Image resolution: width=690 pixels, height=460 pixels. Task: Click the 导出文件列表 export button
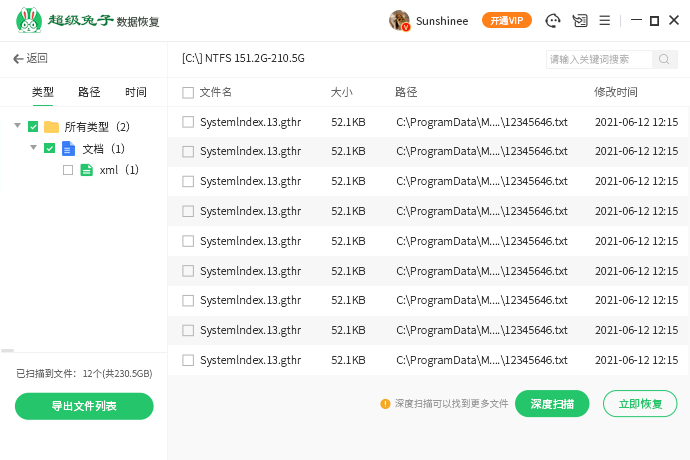tap(84, 406)
